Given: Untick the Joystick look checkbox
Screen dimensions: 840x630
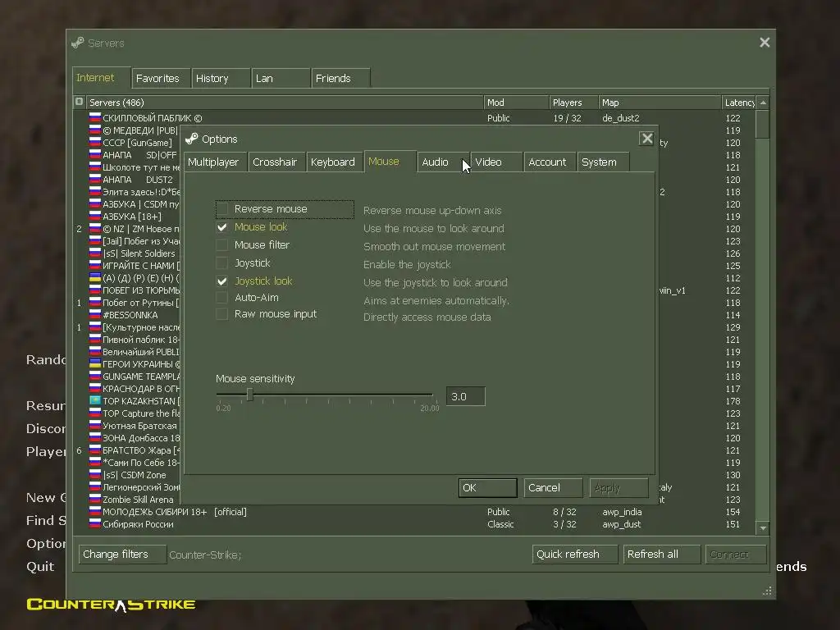Looking at the screenshot, I should pos(221,281).
